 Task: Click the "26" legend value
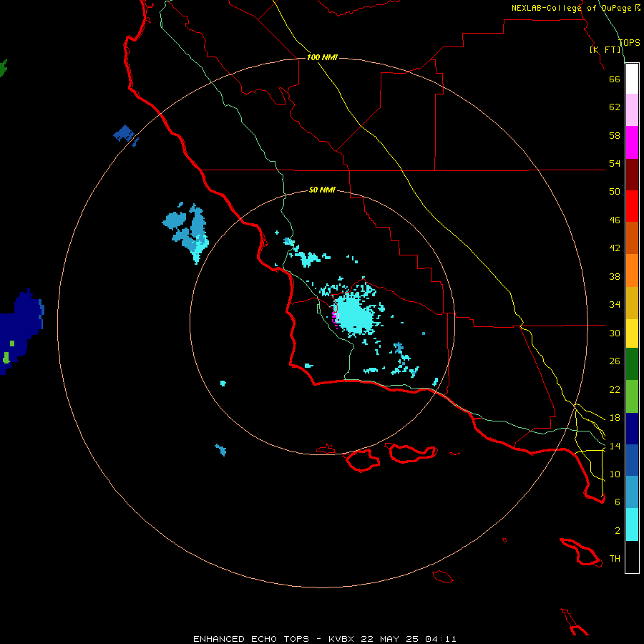(615, 361)
